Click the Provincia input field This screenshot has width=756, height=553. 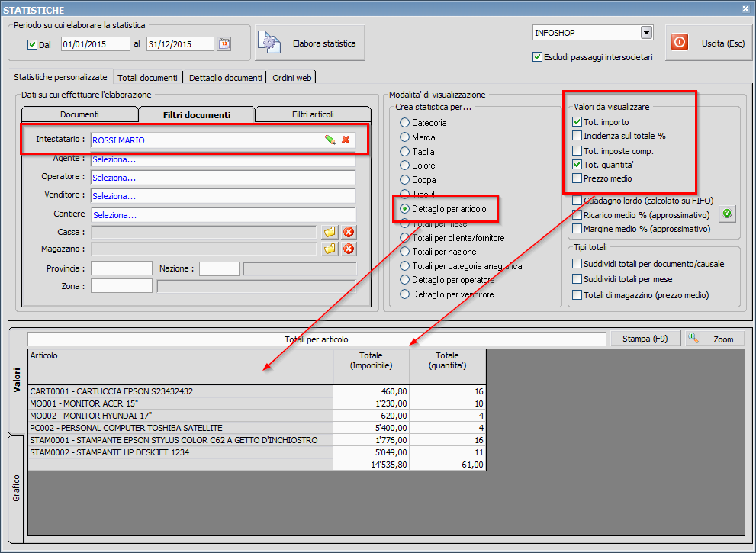[x=121, y=268]
